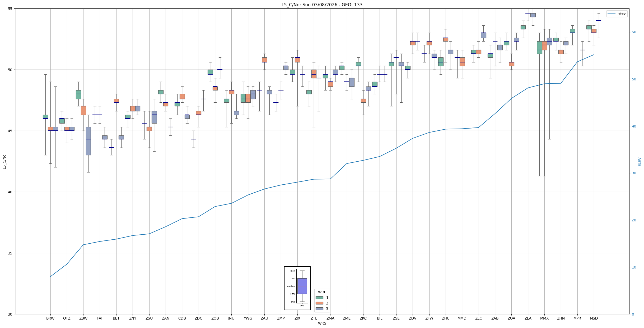Click the blue-gray WRE 3 legend swatch
The image size is (644, 328).
tap(319, 309)
